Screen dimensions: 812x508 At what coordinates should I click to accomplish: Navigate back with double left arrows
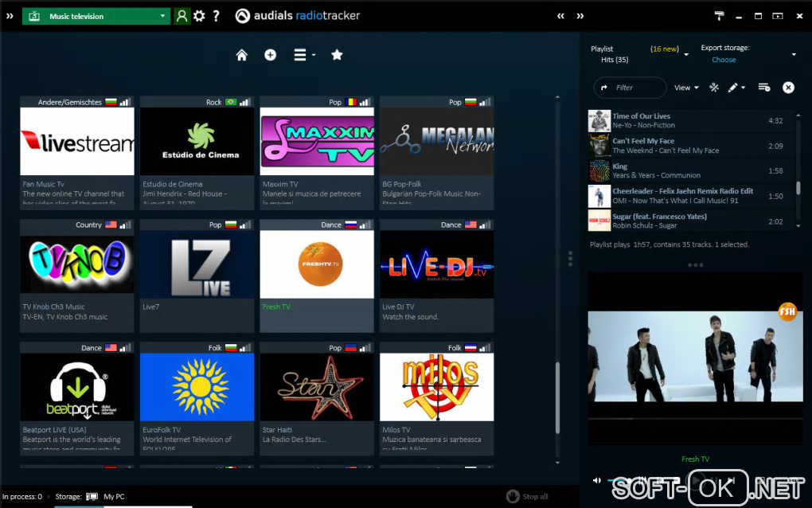[x=561, y=16]
